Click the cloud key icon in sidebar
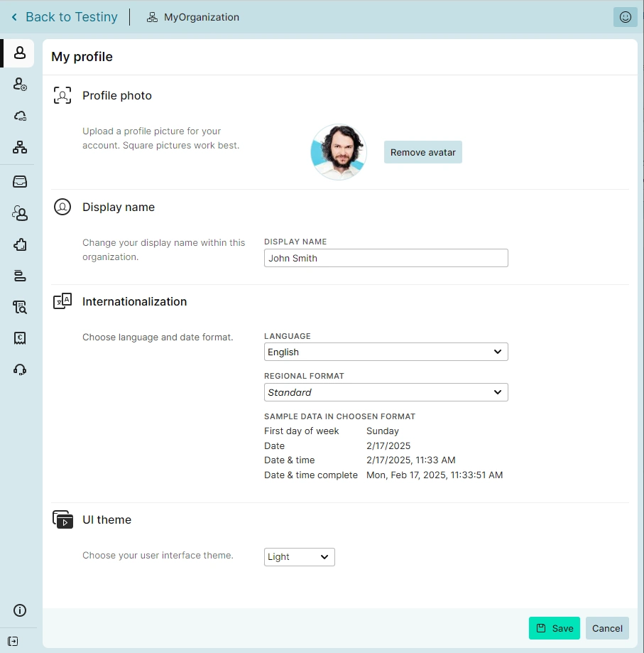This screenshot has height=653, width=644. pyautogui.click(x=20, y=116)
